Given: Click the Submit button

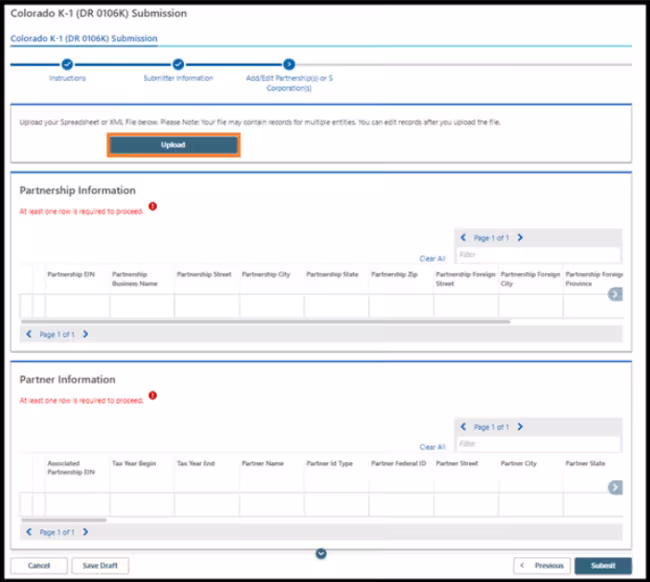Looking at the screenshot, I should pyautogui.click(x=603, y=565).
